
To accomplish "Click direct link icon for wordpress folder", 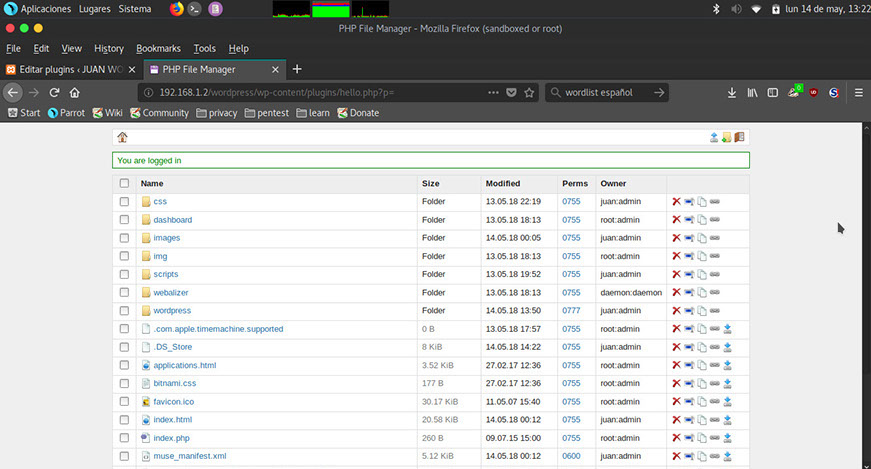I will click(x=715, y=311).
